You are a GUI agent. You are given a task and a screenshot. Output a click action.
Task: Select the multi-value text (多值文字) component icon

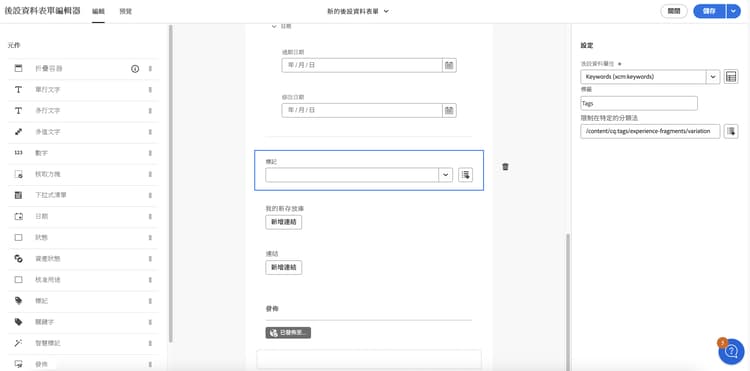pyautogui.click(x=19, y=131)
